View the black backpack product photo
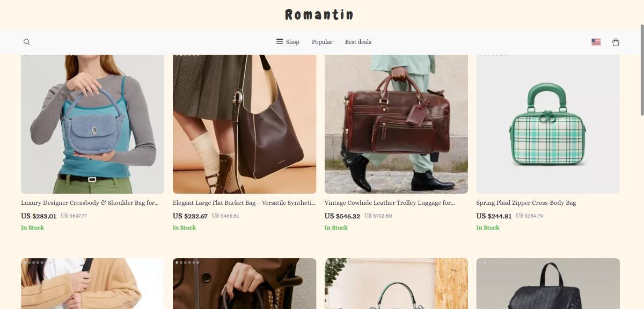 [548, 284]
